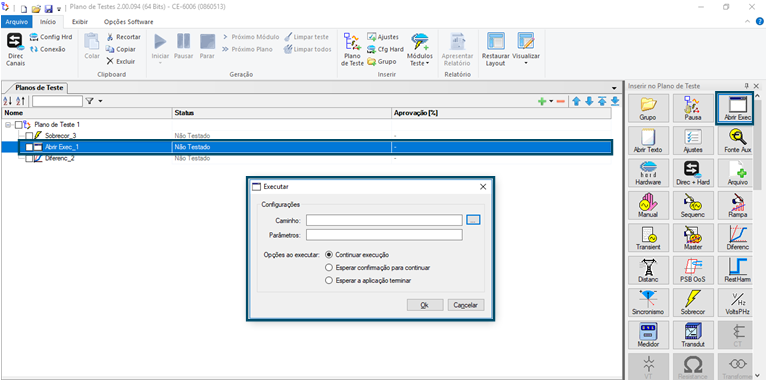Image resolution: width=768 pixels, height=381 pixels.
Task: Insert a Pausa item
Action: click(693, 108)
